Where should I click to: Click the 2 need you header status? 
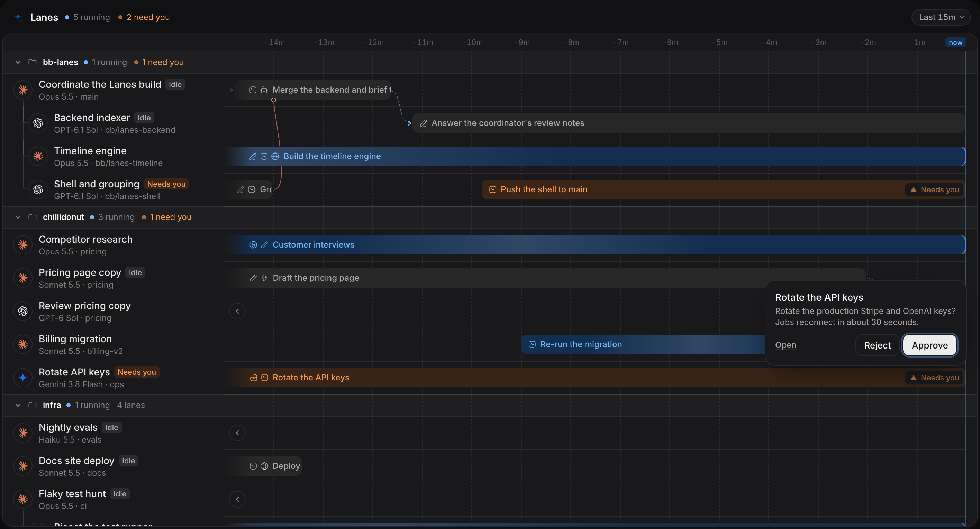tap(144, 17)
